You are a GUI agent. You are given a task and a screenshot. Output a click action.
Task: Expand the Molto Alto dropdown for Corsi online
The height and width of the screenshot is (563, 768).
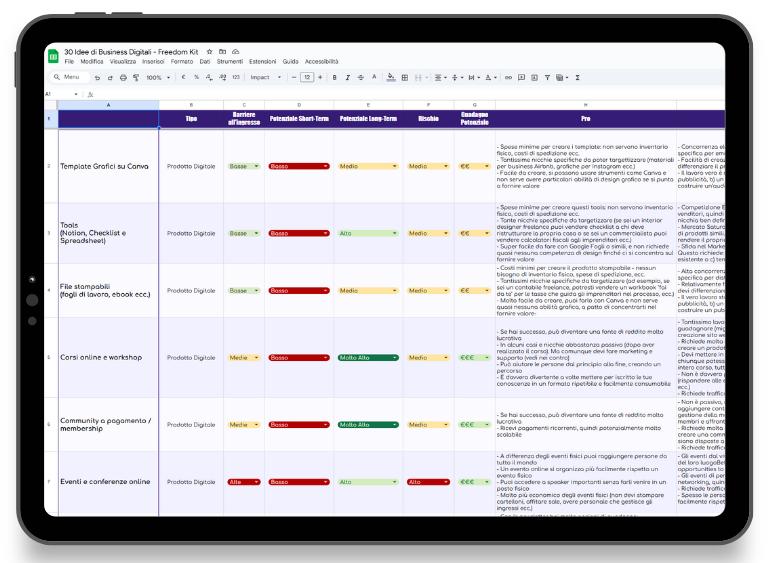[368, 358]
